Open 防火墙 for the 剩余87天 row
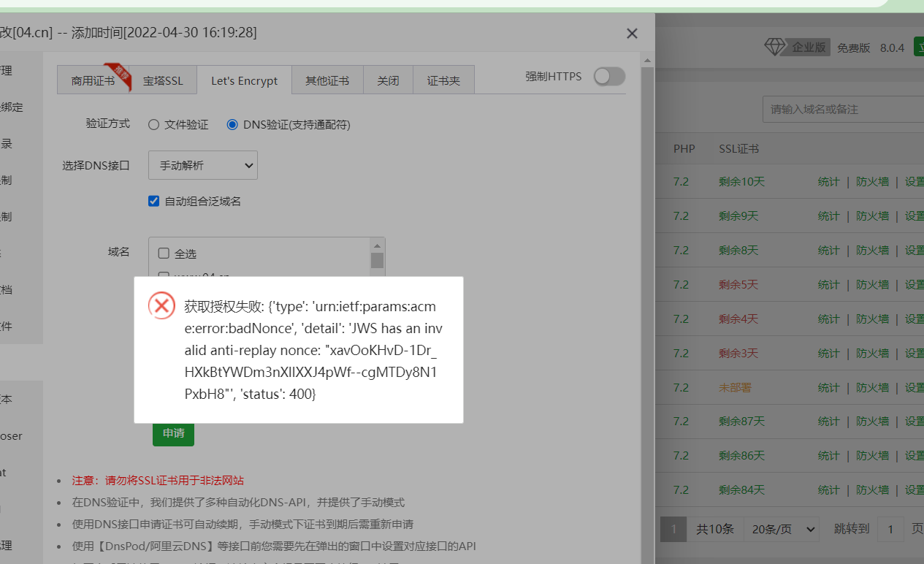This screenshot has width=924, height=564. (x=872, y=421)
